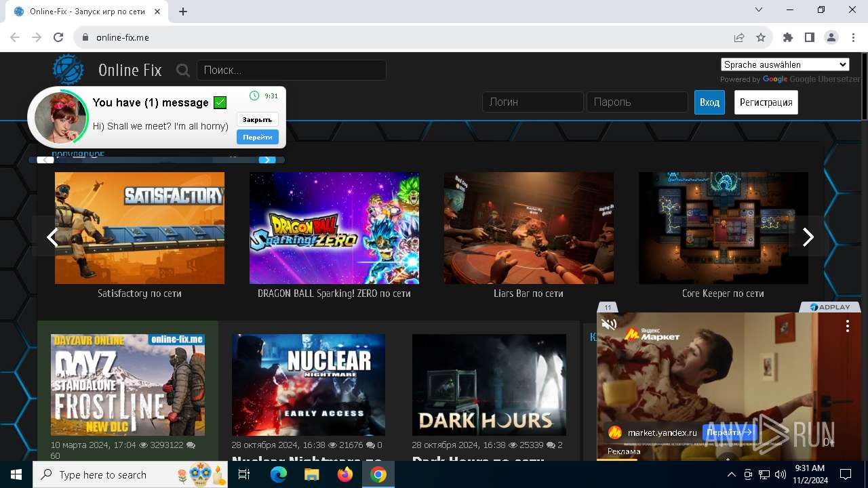Show hidden tray icons chevron
This screenshot has width=868, height=488.
732,474
